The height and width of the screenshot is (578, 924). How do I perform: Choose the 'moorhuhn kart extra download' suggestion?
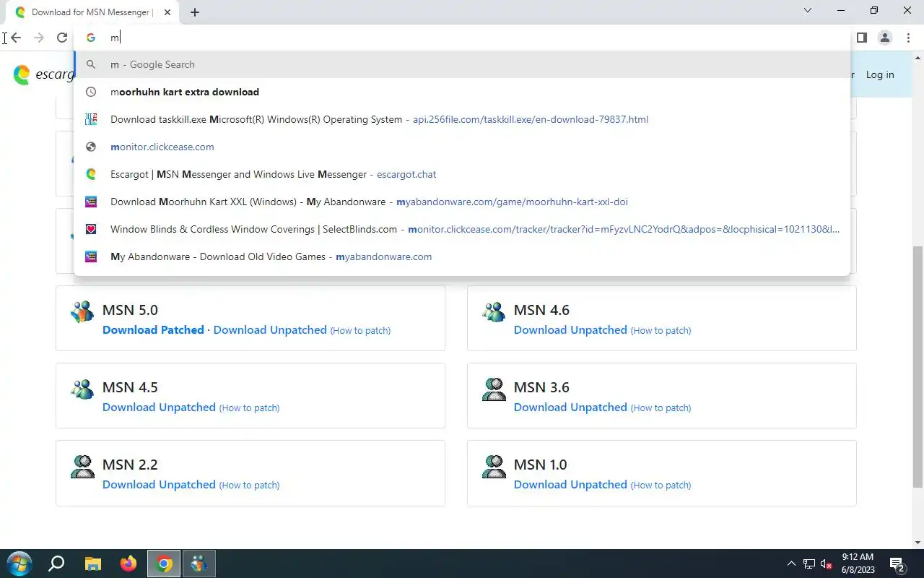click(x=462, y=92)
